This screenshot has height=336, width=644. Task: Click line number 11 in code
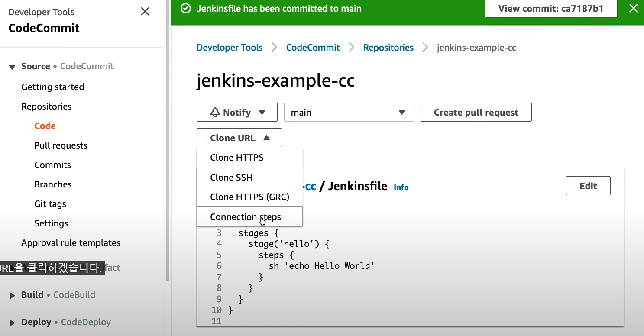(217, 321)
